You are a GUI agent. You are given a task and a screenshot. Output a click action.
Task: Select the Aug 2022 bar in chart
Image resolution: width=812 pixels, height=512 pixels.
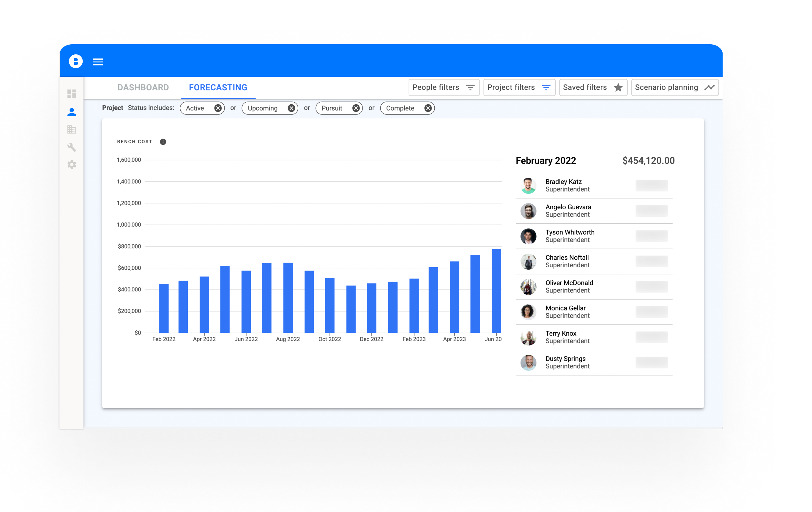(288, 297)
